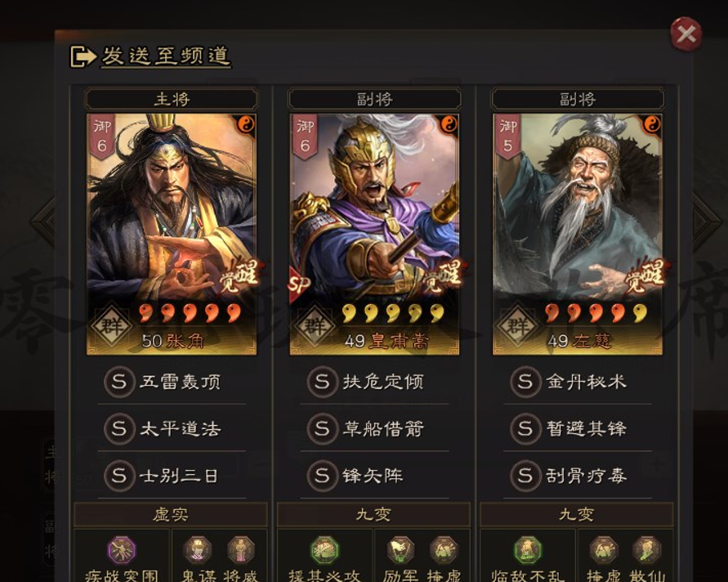Tap the 散仙 trait icon under 左慈
This screenshot has height=582, width=728.
click(x=647, y=549)
